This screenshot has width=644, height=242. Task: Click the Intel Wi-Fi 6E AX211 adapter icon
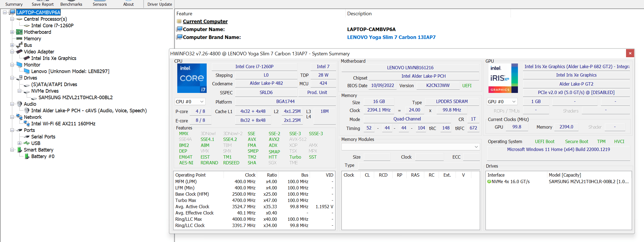pos(27,123)
